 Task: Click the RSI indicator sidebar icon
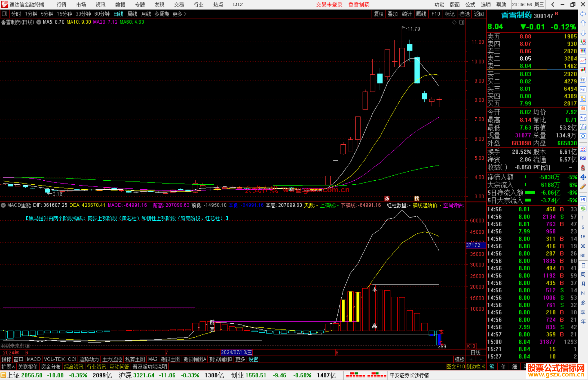pos(583,158)
